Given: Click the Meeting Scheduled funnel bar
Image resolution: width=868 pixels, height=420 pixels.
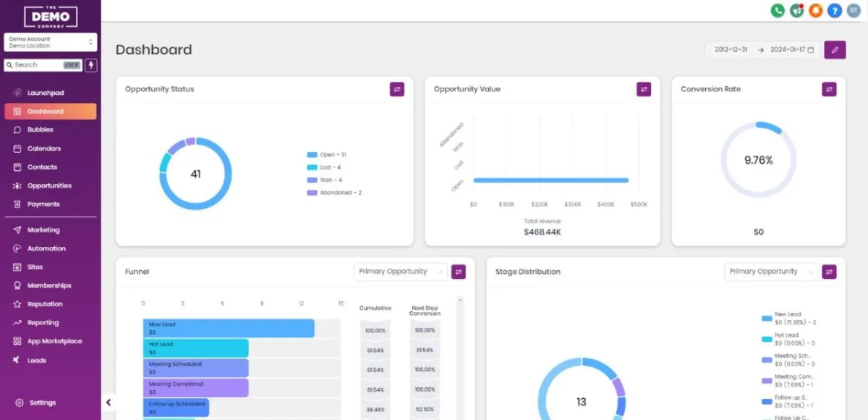Looking at the screenshot, I should tap(196, 368).
